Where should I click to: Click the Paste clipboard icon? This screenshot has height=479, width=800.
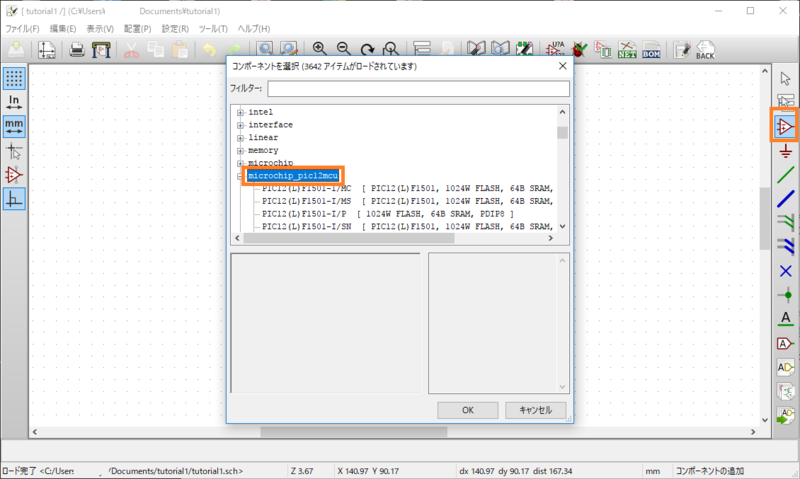[180, 49]
